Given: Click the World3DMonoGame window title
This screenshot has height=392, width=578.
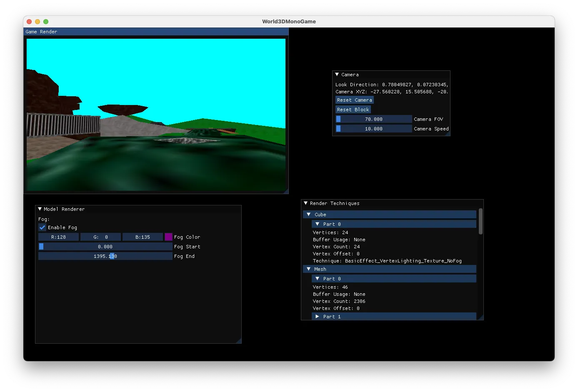Looking at the screenshot, I should 289,22.
